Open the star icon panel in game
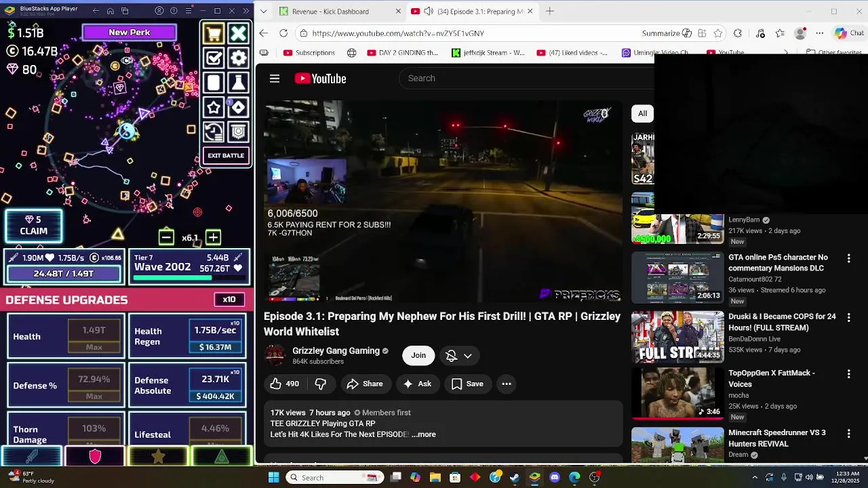Viewport: 868px width, 488px height. [214, 108]
